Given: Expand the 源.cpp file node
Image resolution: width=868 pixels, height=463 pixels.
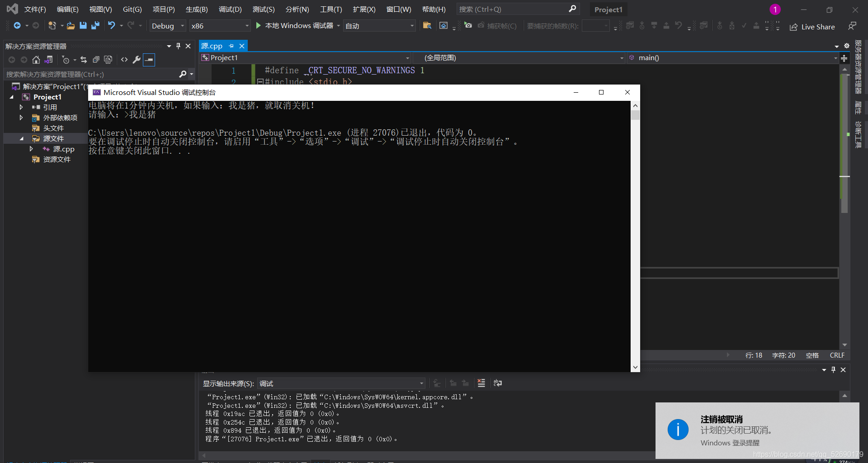Looking at the screenshot, I should 31,149.
